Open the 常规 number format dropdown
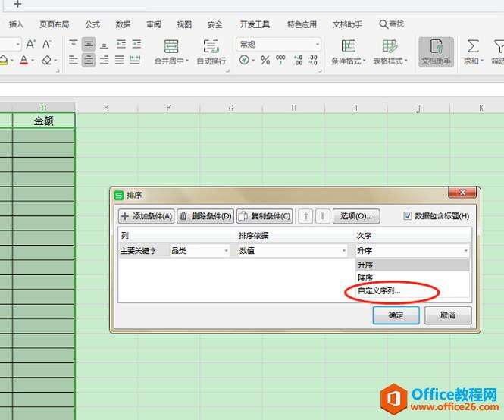The image size is (504, 420). [x=318, y=45]
